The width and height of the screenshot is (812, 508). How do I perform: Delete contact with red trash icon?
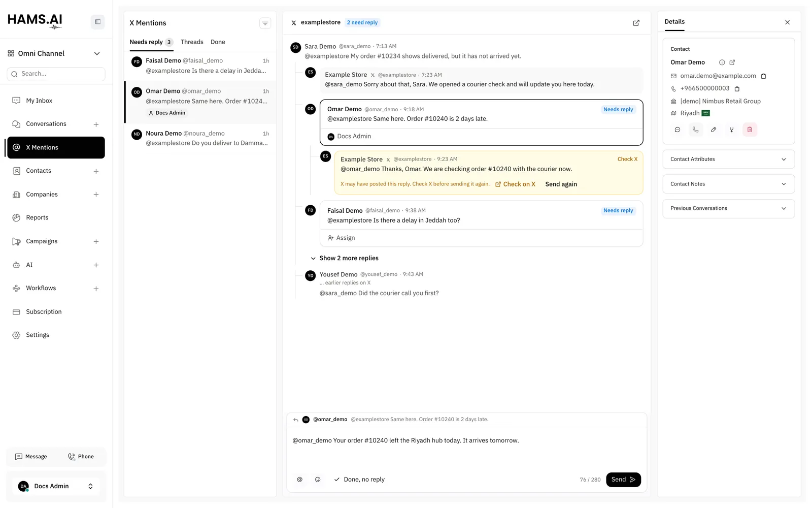pyautogui.click(x=750, y=130)
